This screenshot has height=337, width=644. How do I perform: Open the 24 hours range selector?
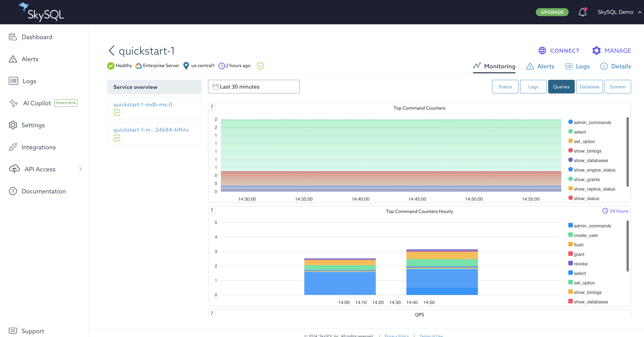click(x=615, y=211)
